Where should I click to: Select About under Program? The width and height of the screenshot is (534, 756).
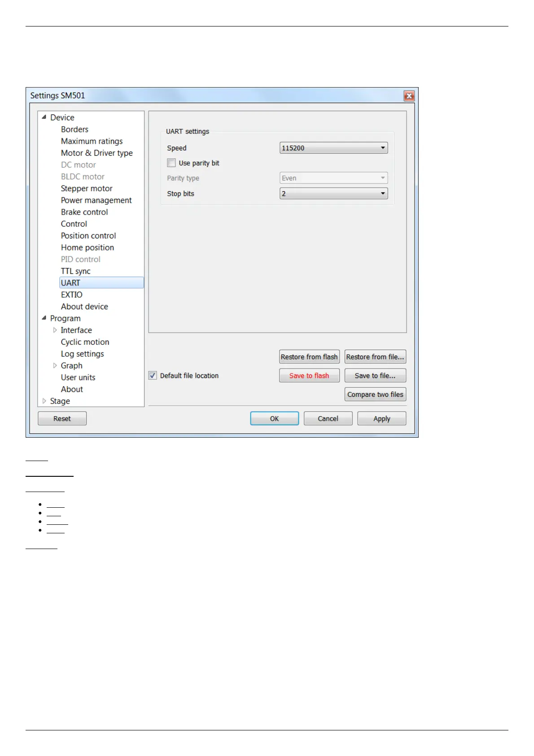click(x=72, y=389)
